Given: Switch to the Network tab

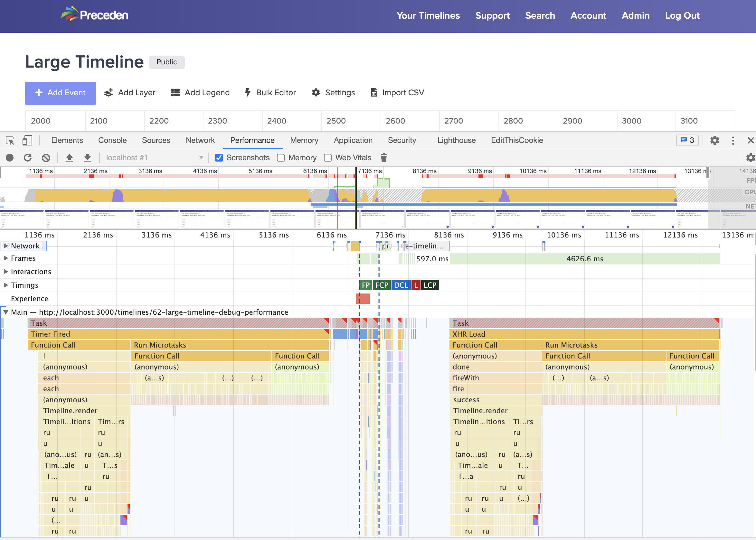Looking at the screenshot, I should [x=200, y=140].
